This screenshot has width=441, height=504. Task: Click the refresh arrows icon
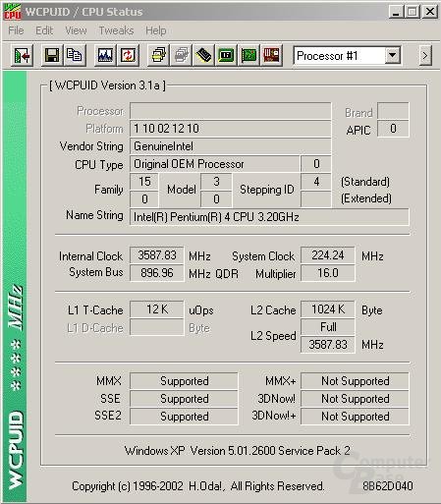128,56
